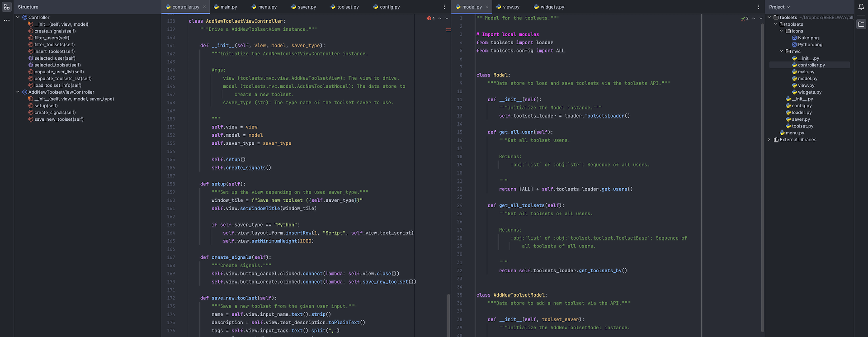Open the Project view dropdown

click(x=779, y=7)
